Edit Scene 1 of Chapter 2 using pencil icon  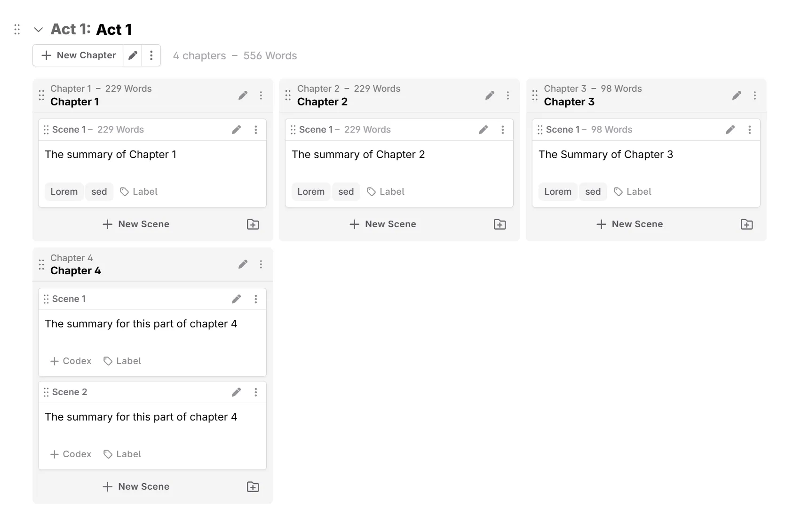point(484,129)
